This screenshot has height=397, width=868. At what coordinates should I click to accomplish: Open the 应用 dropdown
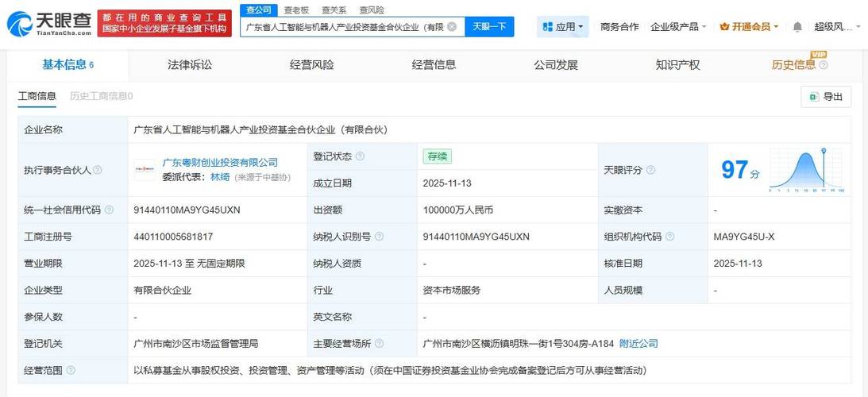[x=562, y=26]
